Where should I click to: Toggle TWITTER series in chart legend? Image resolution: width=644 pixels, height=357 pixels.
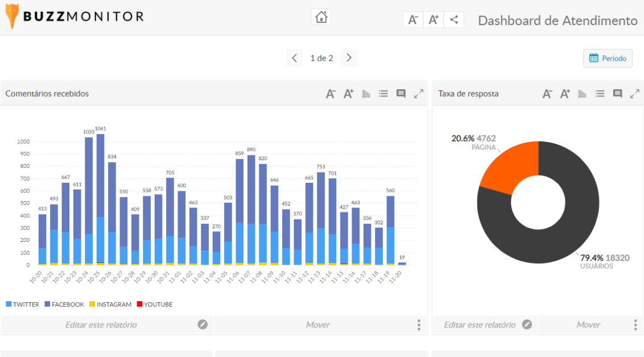(23, 305)
